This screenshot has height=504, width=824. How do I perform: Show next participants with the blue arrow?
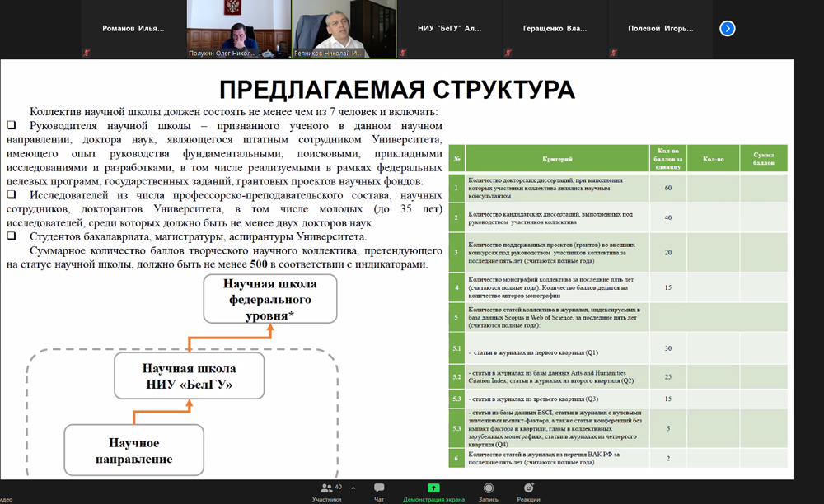pyautogui.click(x=727, y=28)
